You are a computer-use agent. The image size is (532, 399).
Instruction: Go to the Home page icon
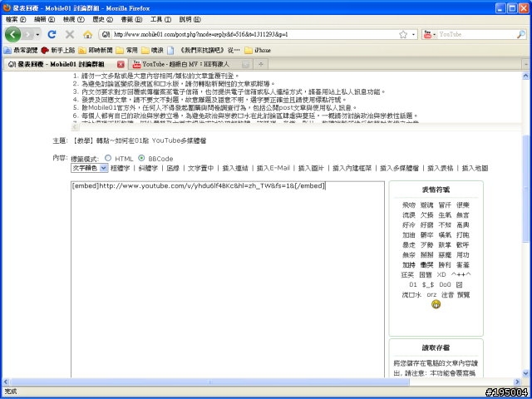click(88, 34)
